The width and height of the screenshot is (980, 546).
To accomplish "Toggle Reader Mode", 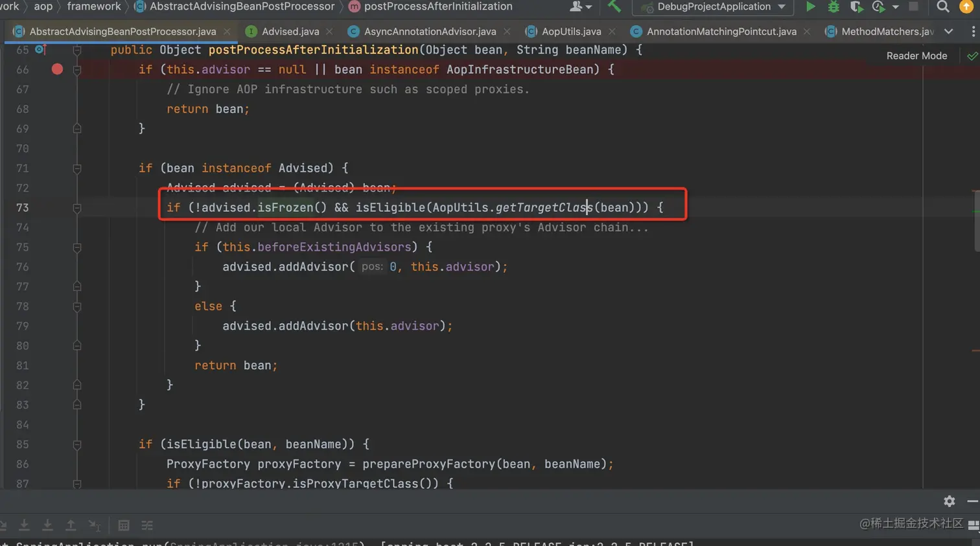I will click(916, 56).
